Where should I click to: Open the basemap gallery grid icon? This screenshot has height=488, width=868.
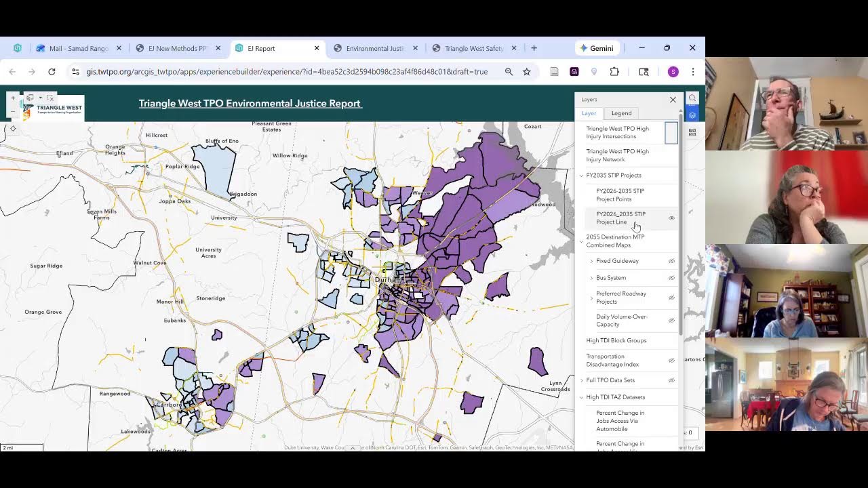click(692, 133)
